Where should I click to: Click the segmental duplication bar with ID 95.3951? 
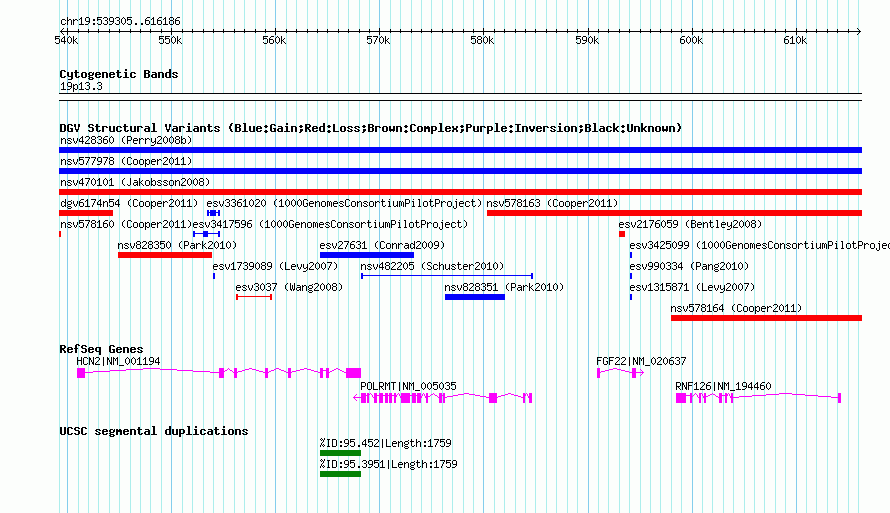coord(341,474)
